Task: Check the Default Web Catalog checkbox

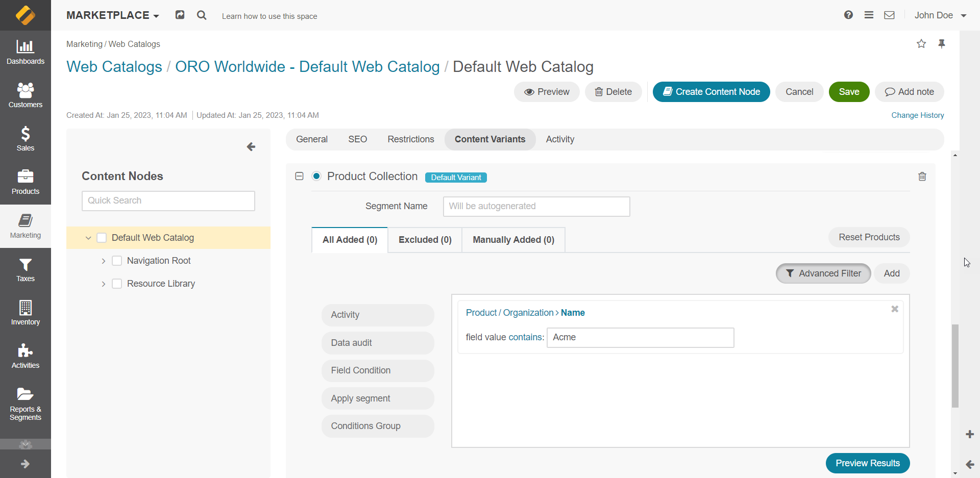Action: [x=102, y=238]
